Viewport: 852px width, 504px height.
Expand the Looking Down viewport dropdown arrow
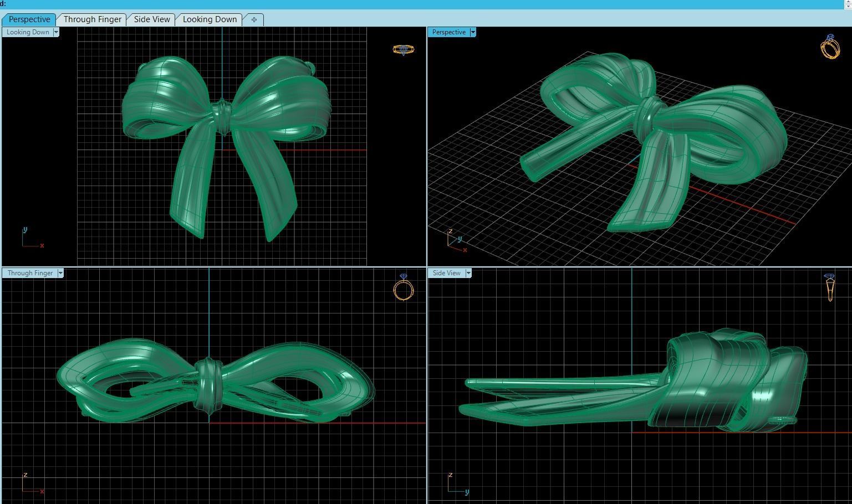[x=56, y=32]
